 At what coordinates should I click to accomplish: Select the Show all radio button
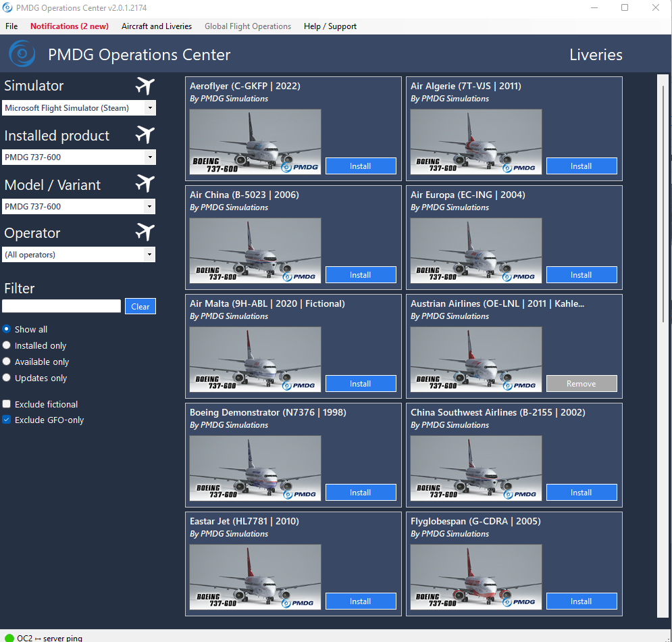7,329
